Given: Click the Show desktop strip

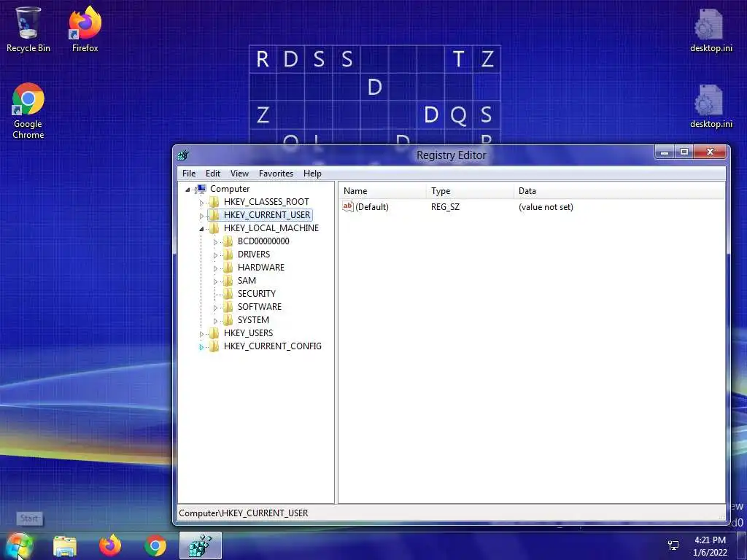Looking at the screenshot, I should (742, 545).
